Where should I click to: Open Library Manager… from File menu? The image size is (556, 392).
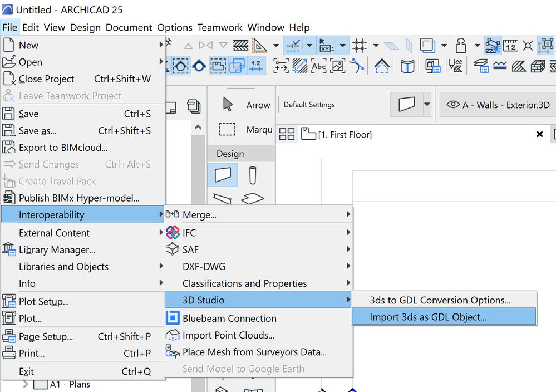point(82,250)
